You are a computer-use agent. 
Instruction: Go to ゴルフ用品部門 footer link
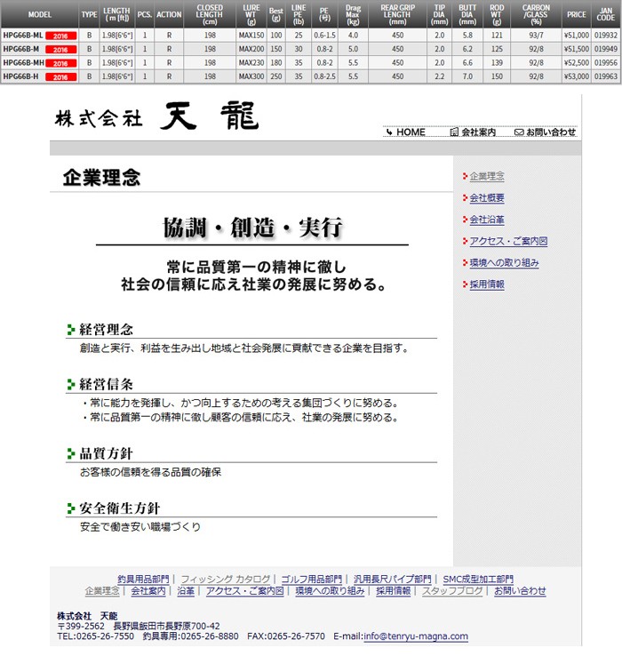(311, 579)
